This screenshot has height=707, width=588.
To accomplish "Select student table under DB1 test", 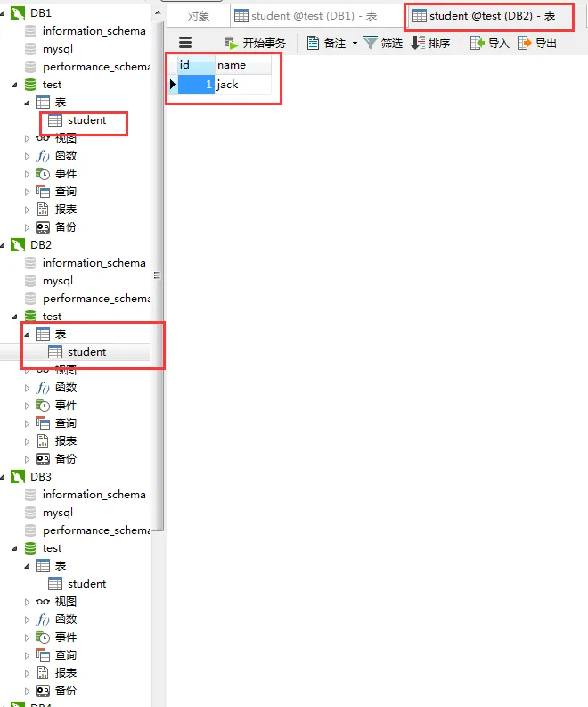I will point(87,120).
